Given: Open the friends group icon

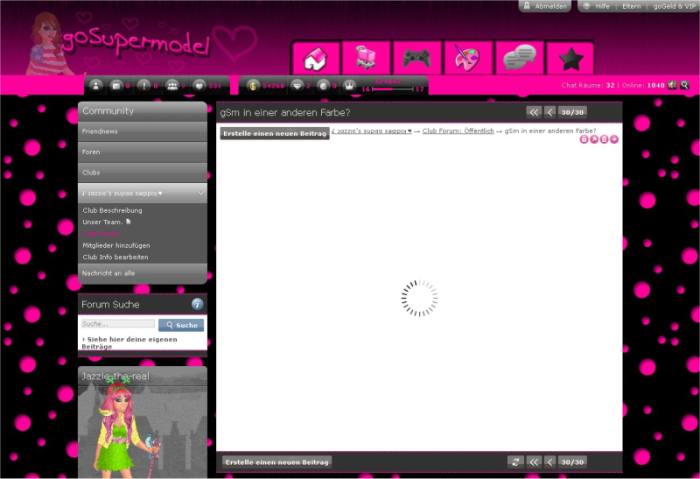Looking at the screenshot, I should click(x=172, y=85).
